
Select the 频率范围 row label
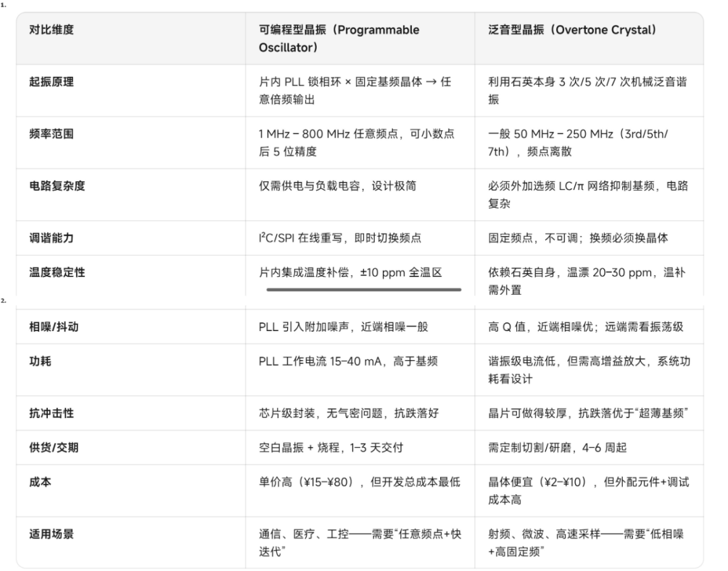point(51,133)
